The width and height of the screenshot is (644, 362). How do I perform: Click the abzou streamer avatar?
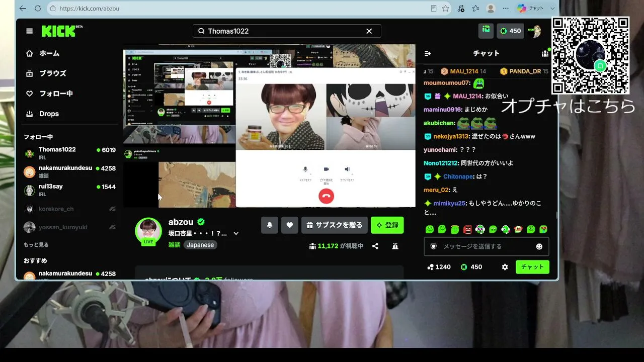(148, 231)
